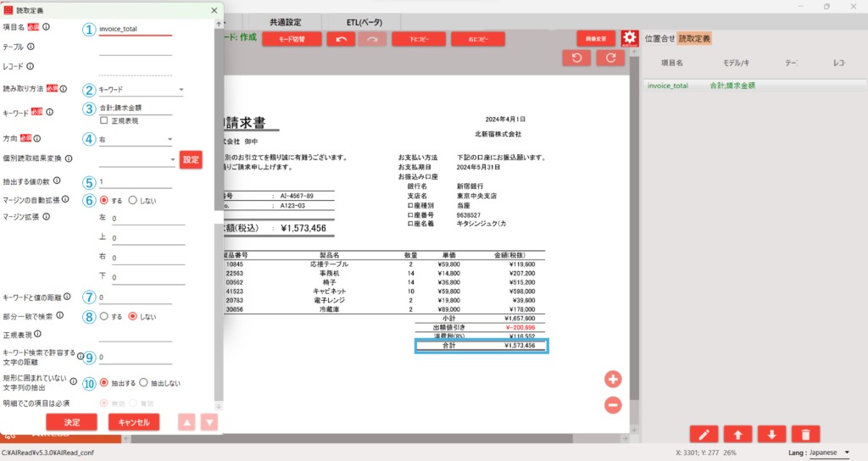The image size is (868, 461).
Task: Enable the 正規表現 checkbox
Action: coord(104,121)
